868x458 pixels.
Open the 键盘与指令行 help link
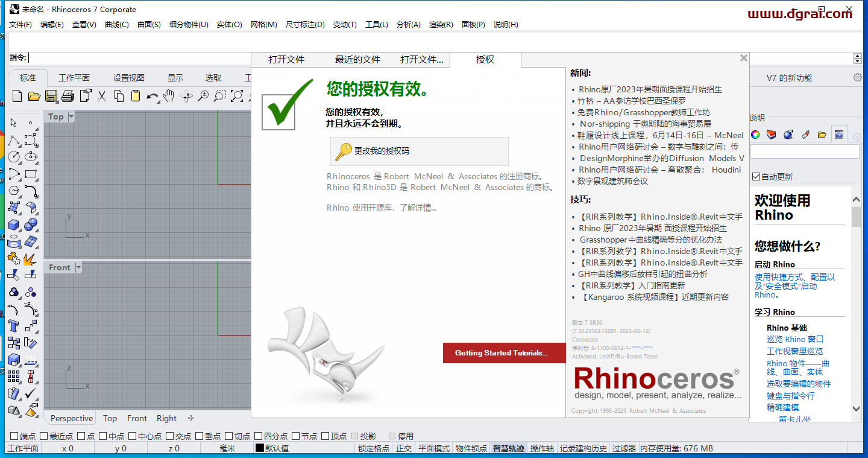(x=791, y=396)
